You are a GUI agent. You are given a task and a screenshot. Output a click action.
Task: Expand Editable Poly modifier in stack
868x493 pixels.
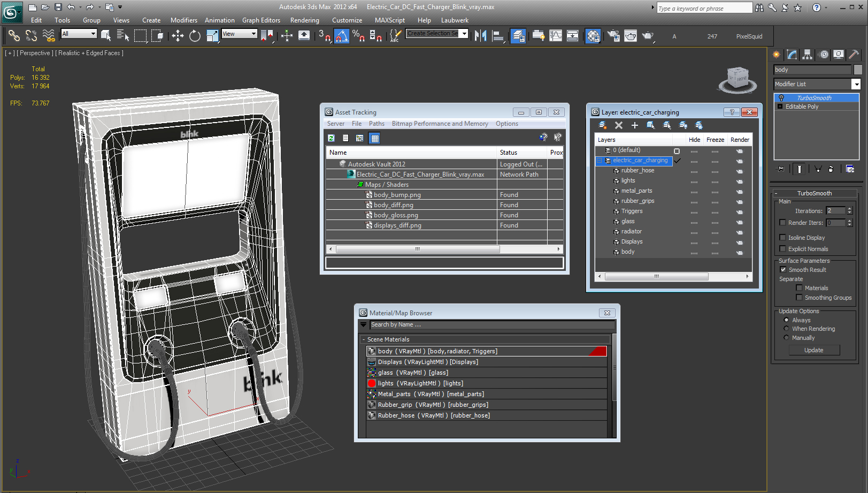[x=780, y=107]
